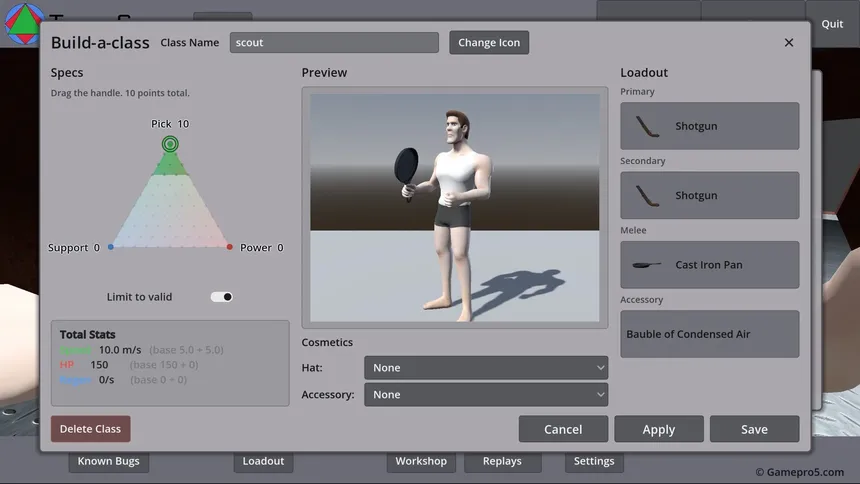Open the Known Bugs tab

[x=109, y=462]
